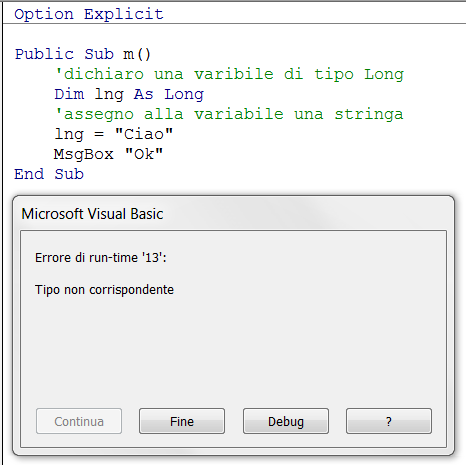This screenshot has height=465, width=466.
Task: Click the lng = "Ciao" assignment line
Action: tap(114, 134)
